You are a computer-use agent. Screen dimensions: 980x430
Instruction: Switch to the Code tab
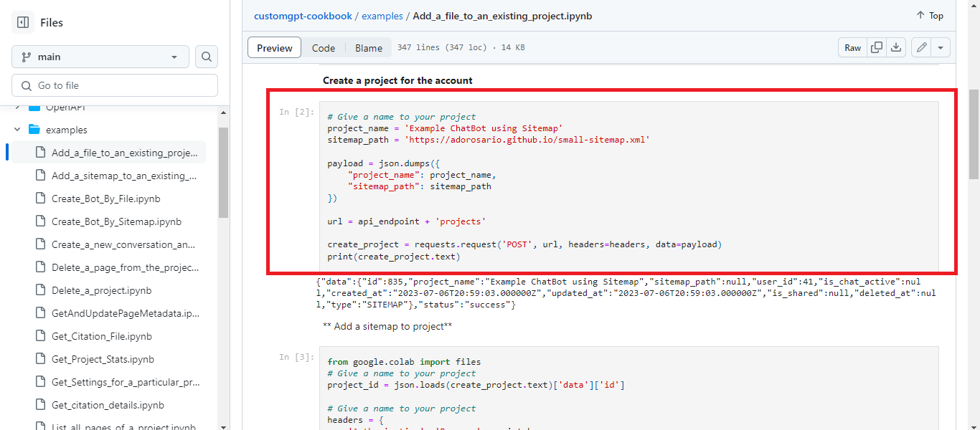click(324, 47)
